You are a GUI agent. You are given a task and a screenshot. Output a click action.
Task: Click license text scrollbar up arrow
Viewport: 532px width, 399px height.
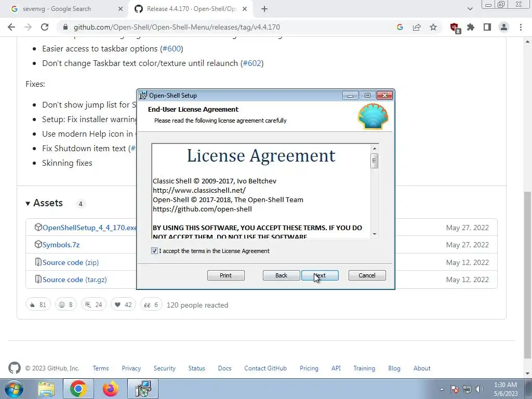pyautogui.click(x=375, y=148)
